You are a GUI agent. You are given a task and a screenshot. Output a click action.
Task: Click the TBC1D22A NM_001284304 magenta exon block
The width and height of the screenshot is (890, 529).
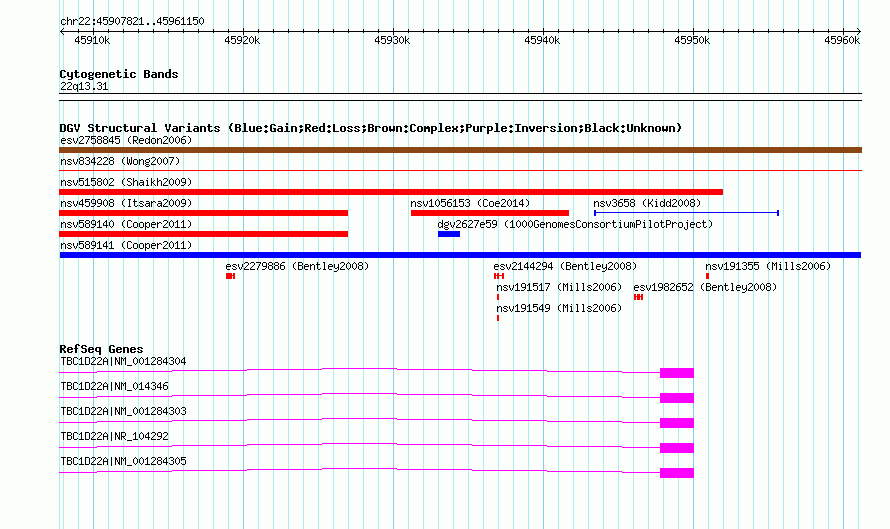[x=677, y=373]
